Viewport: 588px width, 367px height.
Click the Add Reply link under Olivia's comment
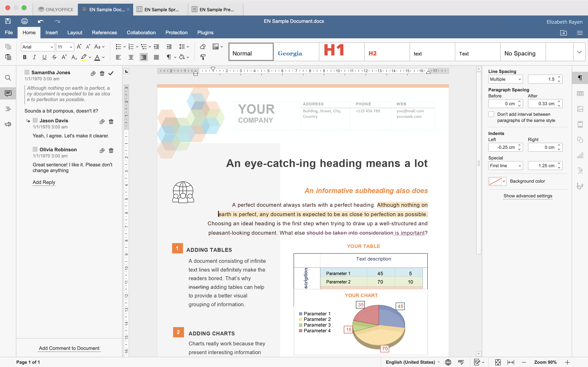click(44, 182)
